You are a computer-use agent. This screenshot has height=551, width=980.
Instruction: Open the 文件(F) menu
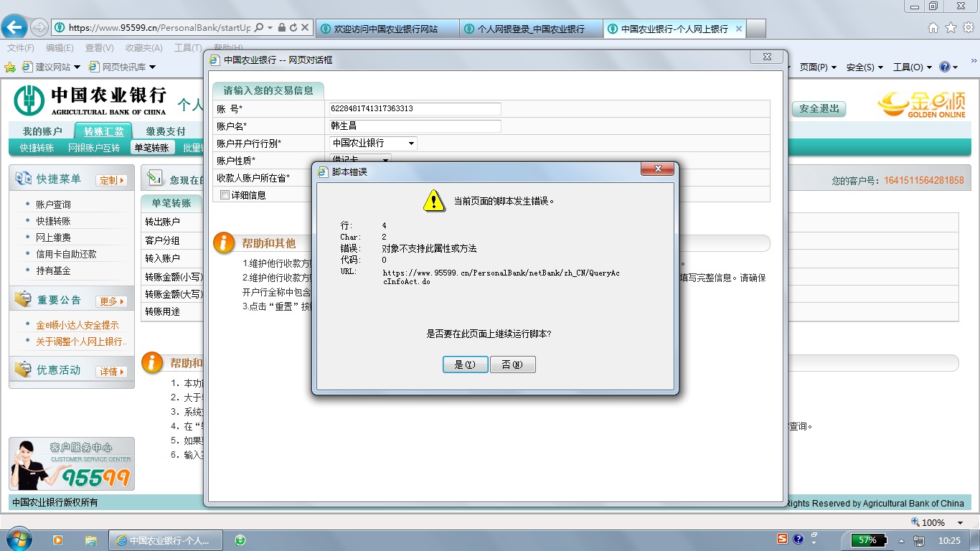click(x=21, y=48)
